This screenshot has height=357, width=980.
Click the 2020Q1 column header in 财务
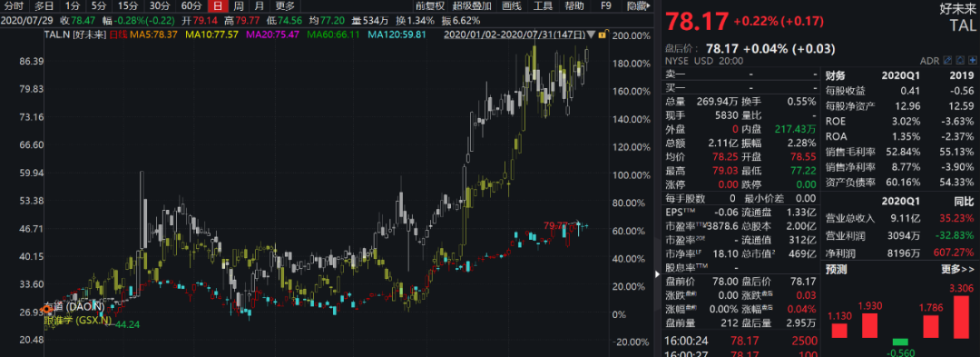click(x=901, y=75)
